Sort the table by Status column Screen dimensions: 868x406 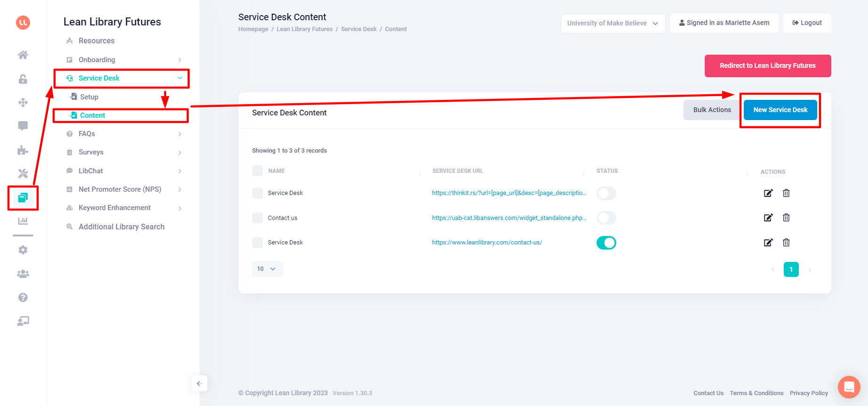click(748, 173)
